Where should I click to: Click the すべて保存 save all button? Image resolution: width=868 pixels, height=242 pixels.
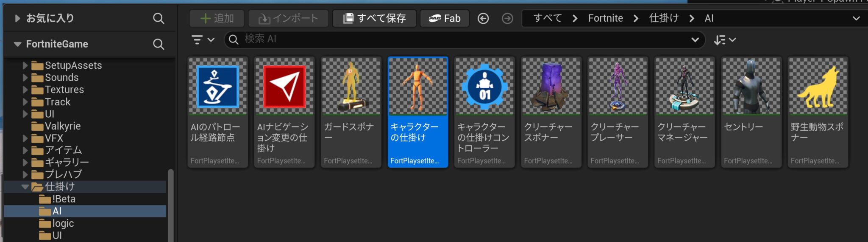(x=374, y=18)
